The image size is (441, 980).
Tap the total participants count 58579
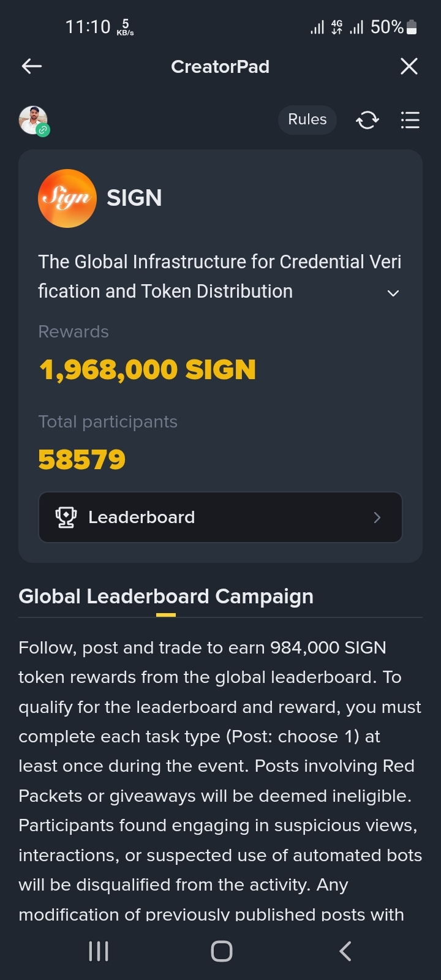[82, 460]
